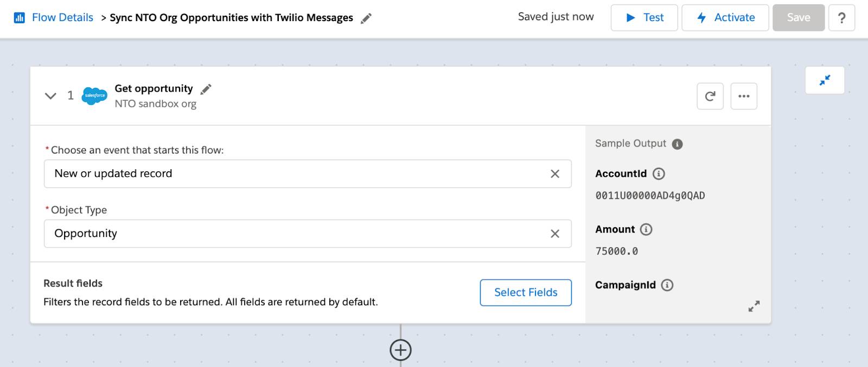Screen dimensions: 868x367
Task: Edit the flow name with pencil icon
Action: [x=366, y=18]
